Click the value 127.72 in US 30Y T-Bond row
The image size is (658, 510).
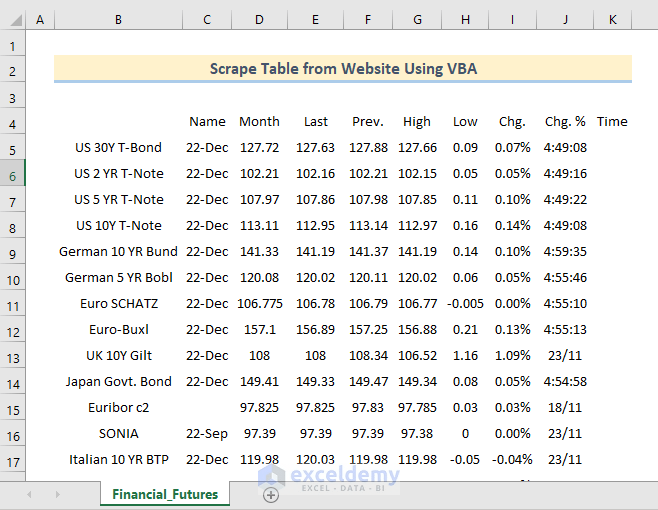(259, 147)
